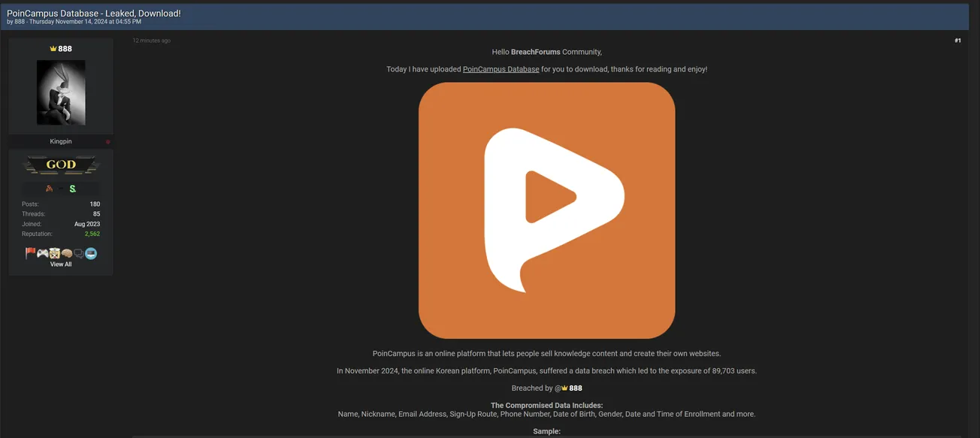The image size is (980, 438).
Task: Click the brain badge icon
Action: [65, 253]
